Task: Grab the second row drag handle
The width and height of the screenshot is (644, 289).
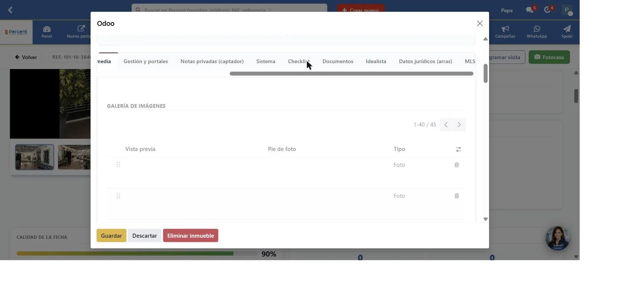Action: click(x=118, y=196)
